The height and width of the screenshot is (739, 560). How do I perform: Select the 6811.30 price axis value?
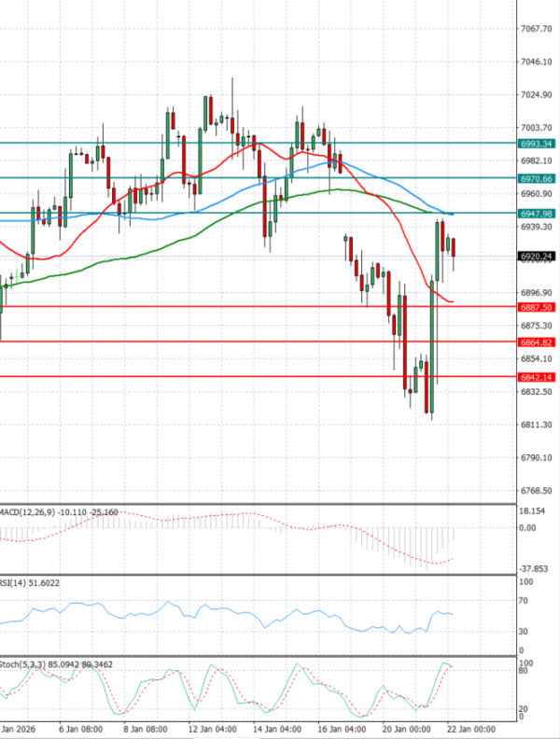click(535, 425)
